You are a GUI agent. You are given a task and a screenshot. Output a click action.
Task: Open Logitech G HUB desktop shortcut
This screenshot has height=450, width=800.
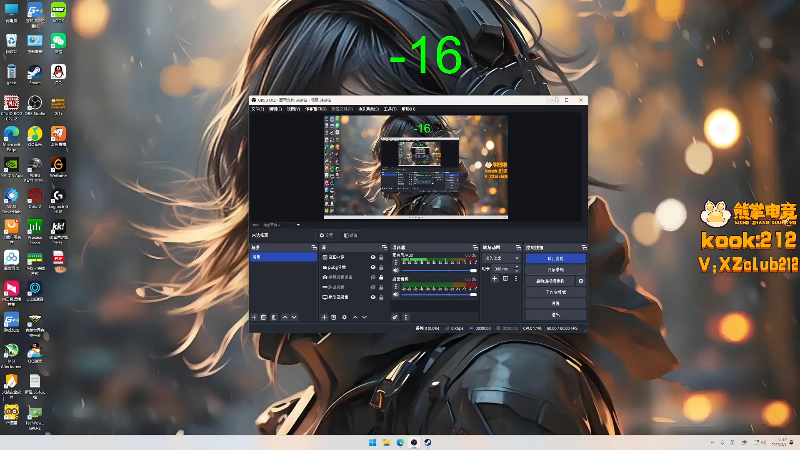tap(58, 199)
